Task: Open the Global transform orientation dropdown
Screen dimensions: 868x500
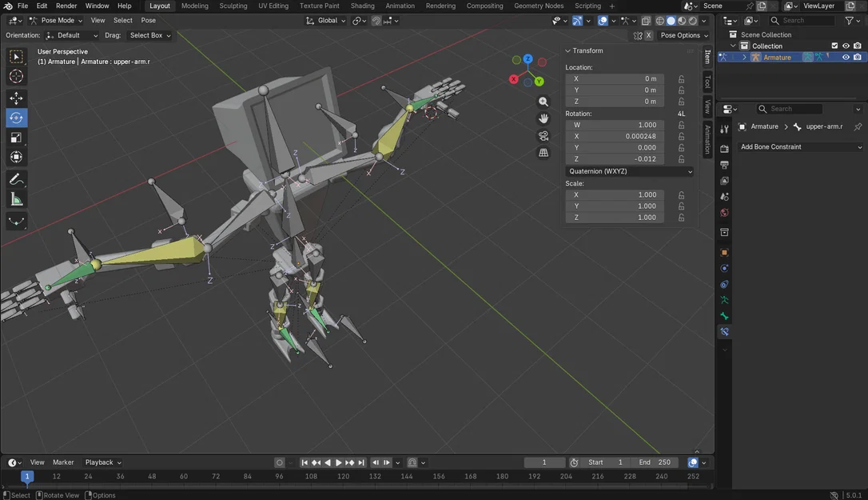Action: pos(325,21)
